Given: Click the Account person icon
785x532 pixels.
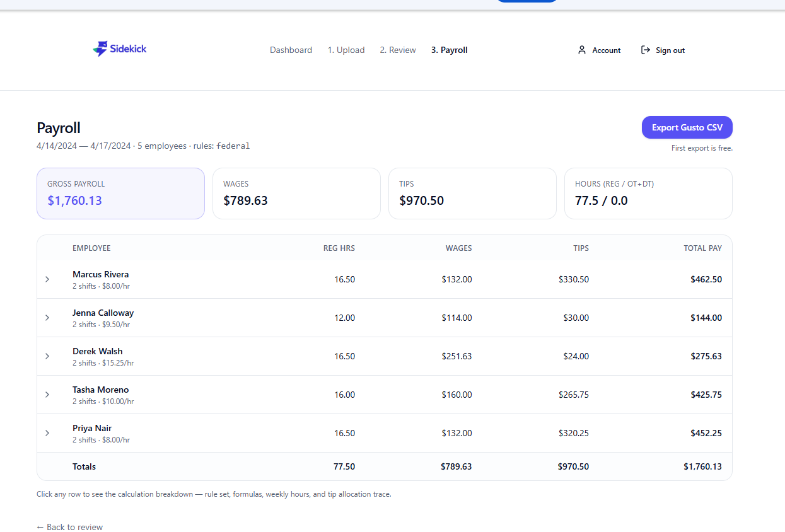Looking at the screenshot, I should pos(582,50).
